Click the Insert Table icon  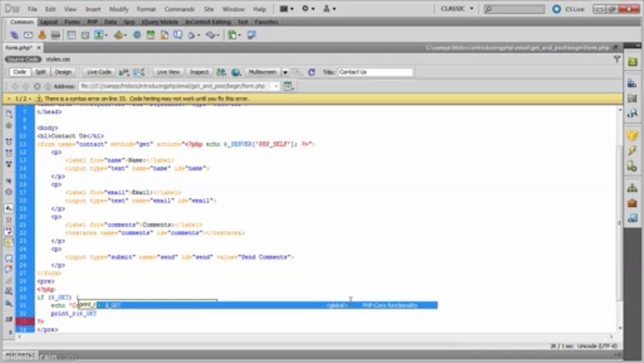point(71,35)
